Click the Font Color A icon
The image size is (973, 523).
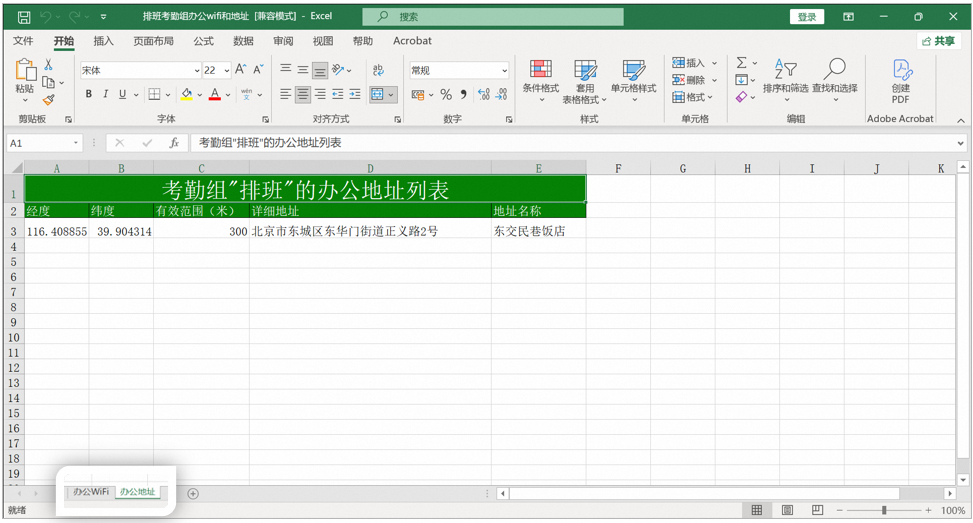point(215,94)
